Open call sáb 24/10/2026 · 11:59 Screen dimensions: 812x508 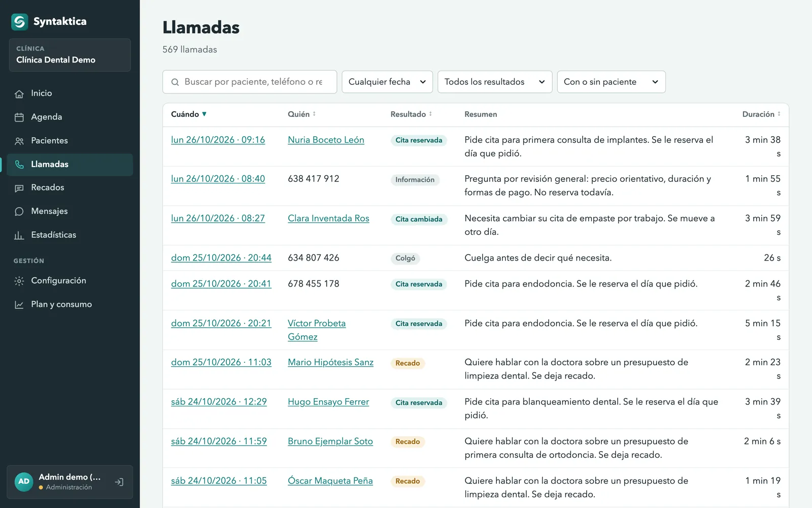tap(219, 441)
